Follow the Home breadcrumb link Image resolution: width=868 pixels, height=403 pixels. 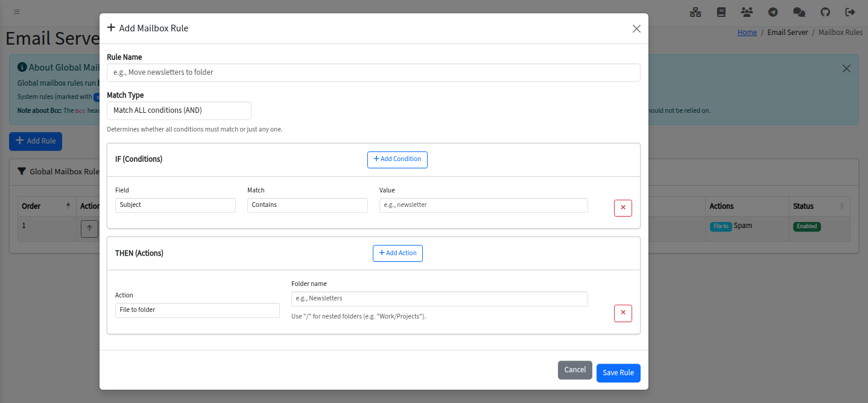tap(747, 33)
